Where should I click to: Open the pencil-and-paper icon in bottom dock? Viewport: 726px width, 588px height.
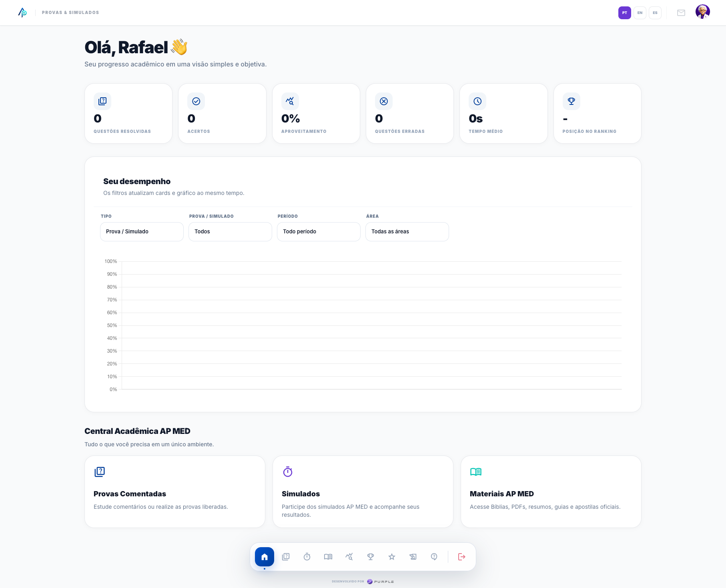point(413,557)
